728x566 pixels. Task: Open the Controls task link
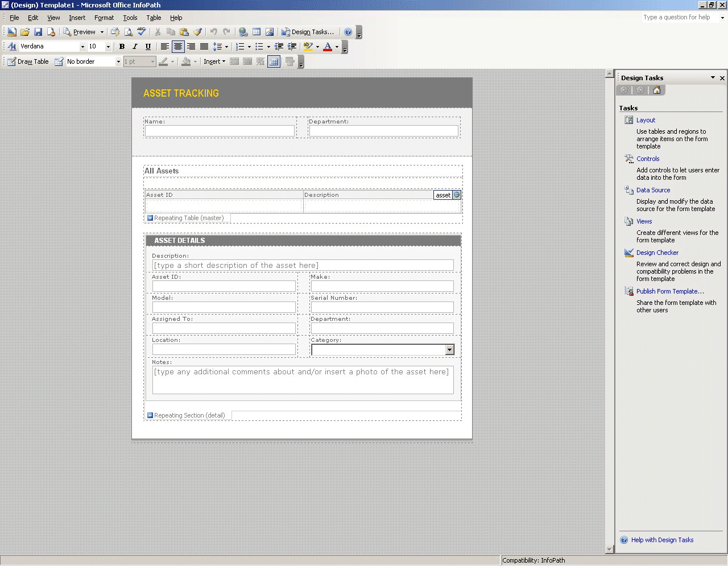[x=648, y=159]
